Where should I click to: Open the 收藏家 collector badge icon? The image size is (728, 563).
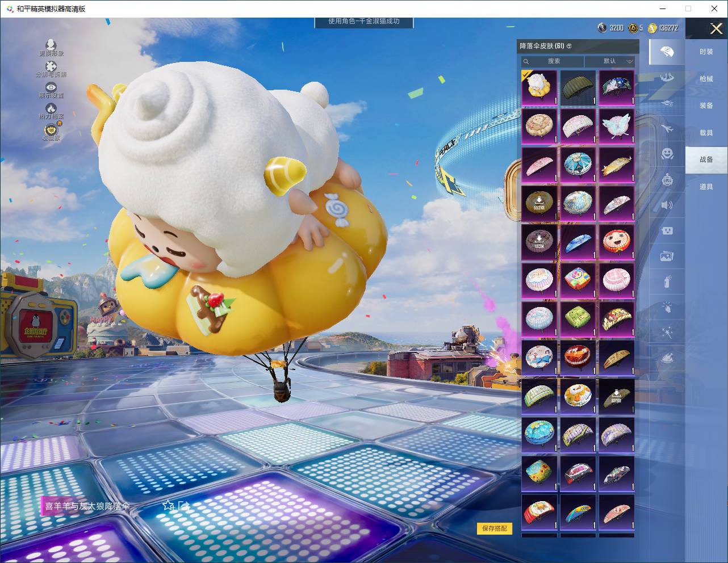[x=51, y=129]
